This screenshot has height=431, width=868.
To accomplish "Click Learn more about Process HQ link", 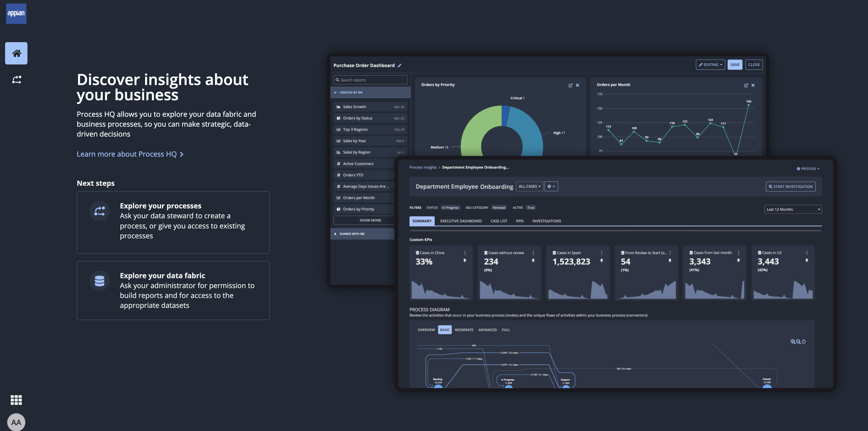I will (130, 154).
